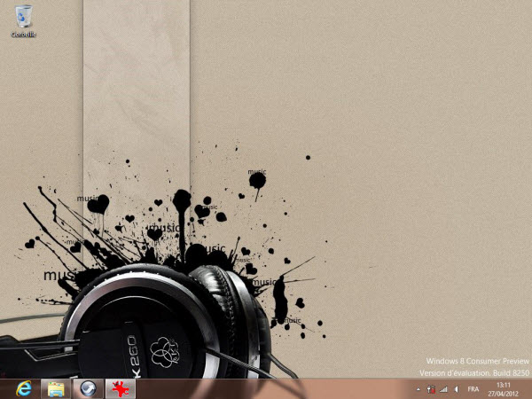The height and width of the screenshot is (399, 532).
Task: Open the volume speaker icon in tray
Action: tap(456, 389)
